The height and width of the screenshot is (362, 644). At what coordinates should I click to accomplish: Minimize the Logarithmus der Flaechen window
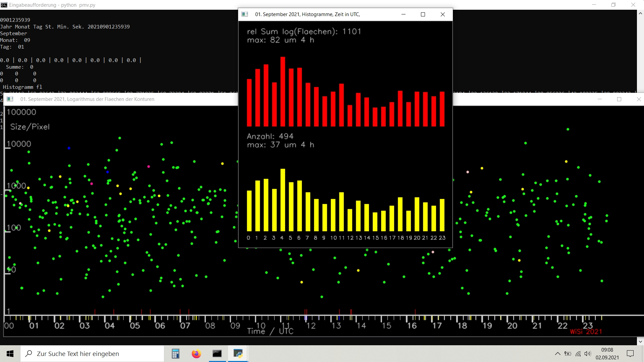600,99
